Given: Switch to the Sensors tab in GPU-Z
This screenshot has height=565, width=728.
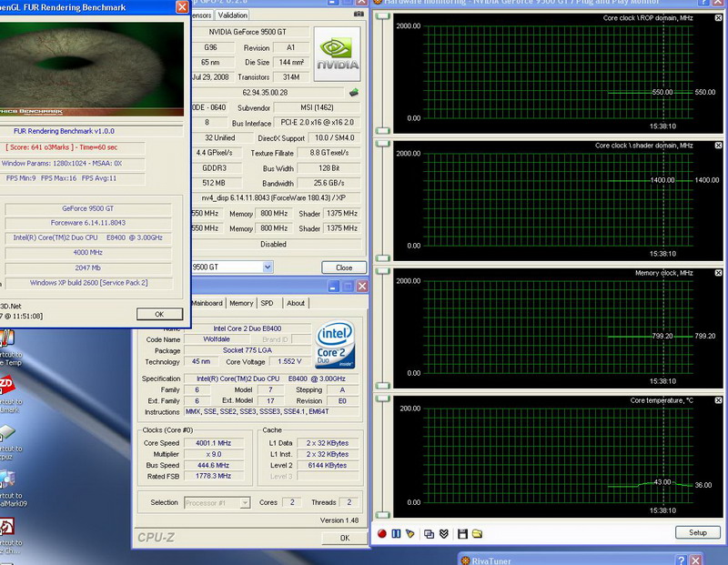Looking at the screenshot, I should pyautogui.click(x=202, y=15).
